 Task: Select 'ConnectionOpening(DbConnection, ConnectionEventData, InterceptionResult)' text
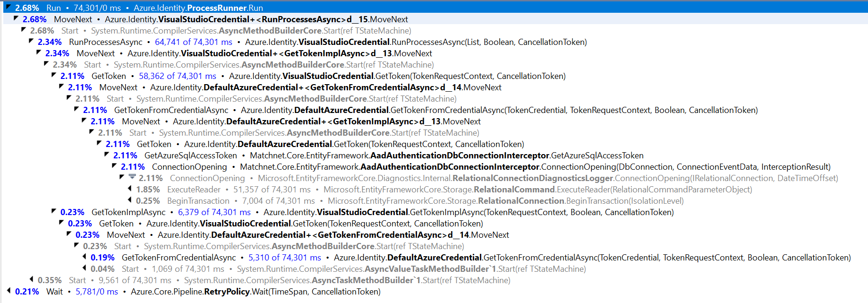pos(686,167)
